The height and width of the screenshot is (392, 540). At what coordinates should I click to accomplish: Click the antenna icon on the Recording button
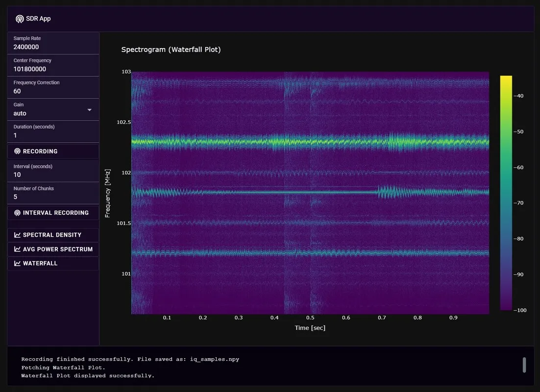17,151
